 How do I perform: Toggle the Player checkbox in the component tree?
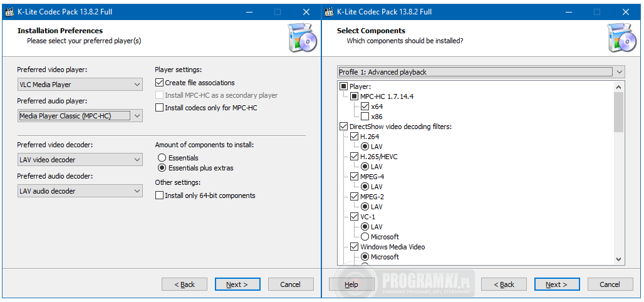(343, 86)
